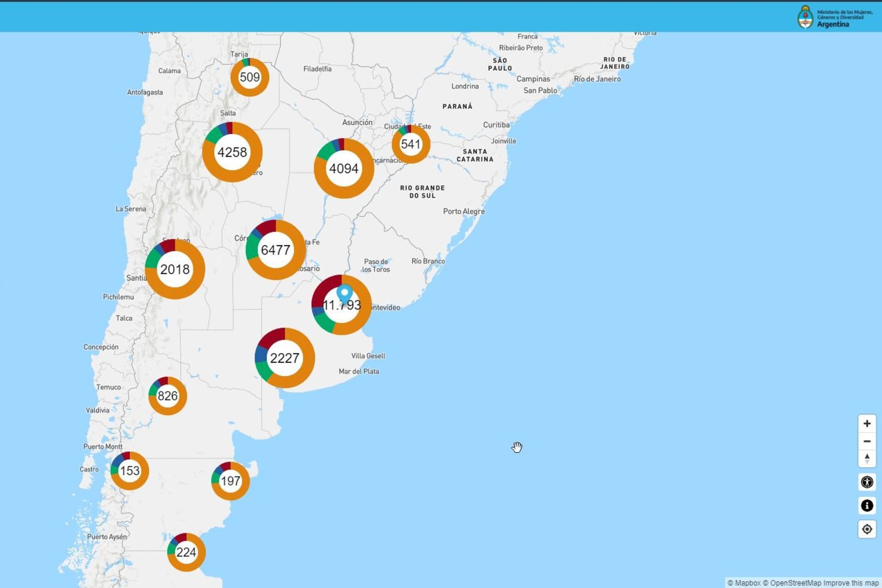Open the Mapbox attribution link
This screenshot has width=882, height=588.
tap(744, 583)
